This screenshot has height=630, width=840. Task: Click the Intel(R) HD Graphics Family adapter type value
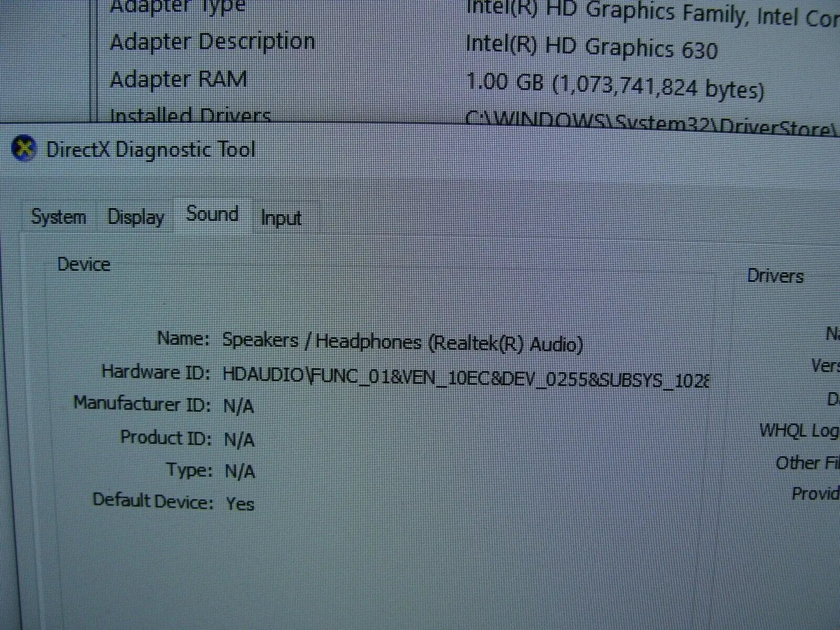(653, 14)
